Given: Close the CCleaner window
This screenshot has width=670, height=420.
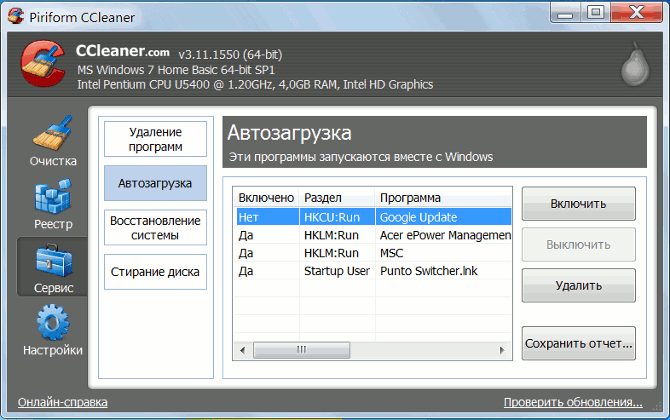Looking at the screenshot, I should tap(637, 13).
